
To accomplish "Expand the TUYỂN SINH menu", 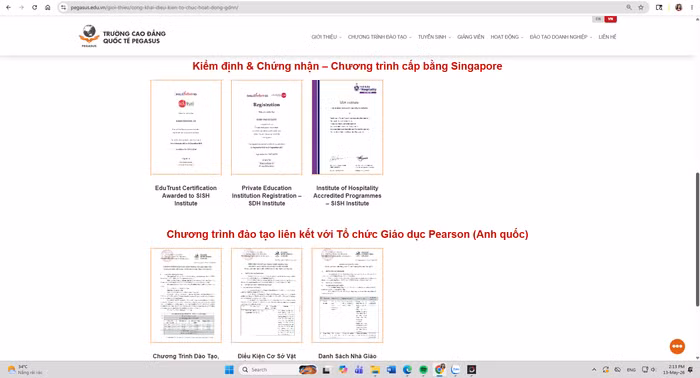I will coord(434,37).
